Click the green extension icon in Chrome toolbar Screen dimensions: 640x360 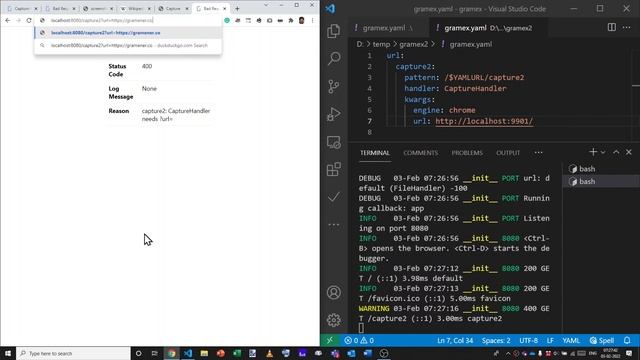click(227, 20)
